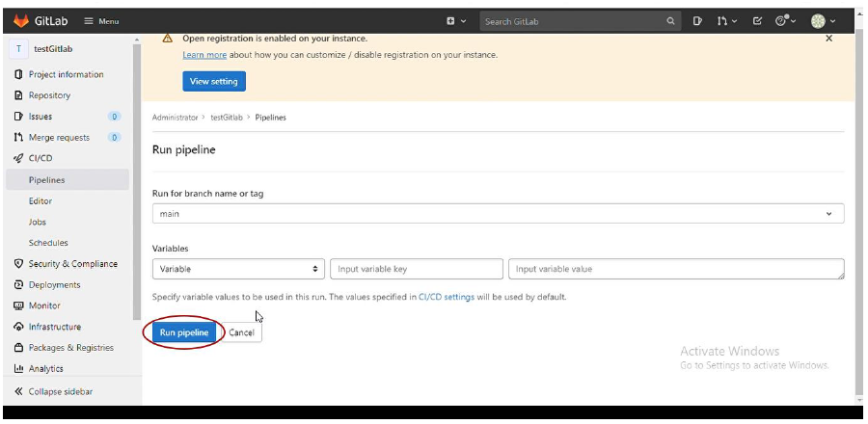Click the Security & Compliance shield icon
868x424 pixels.
tap(18, 264)
